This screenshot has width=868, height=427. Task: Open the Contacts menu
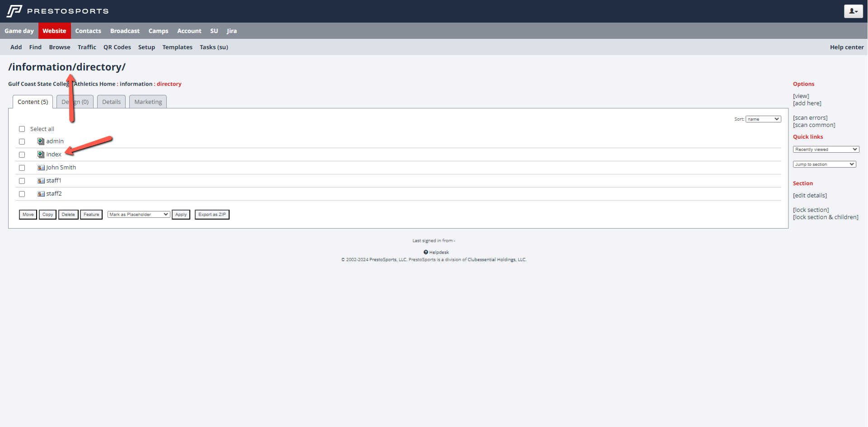tap(88, 31)
